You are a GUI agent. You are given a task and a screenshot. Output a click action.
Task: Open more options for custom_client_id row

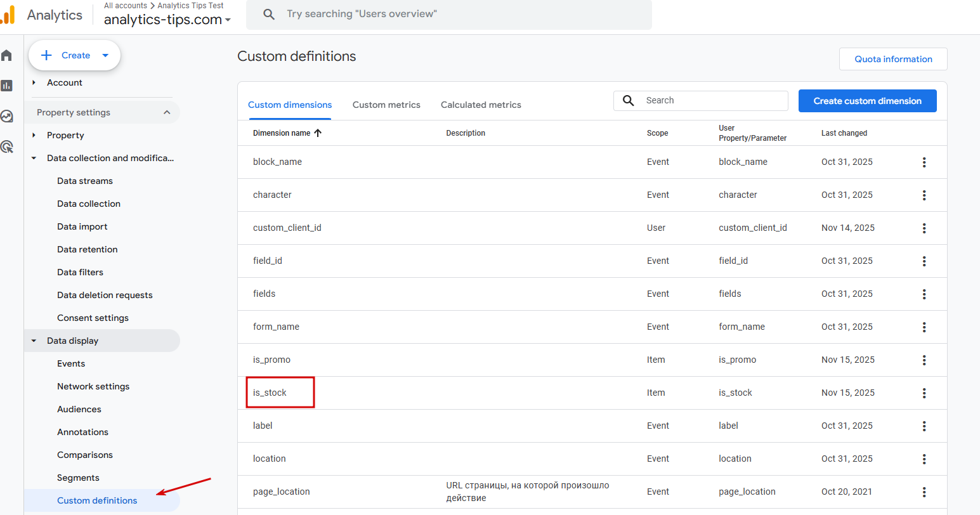pos(924,228)
